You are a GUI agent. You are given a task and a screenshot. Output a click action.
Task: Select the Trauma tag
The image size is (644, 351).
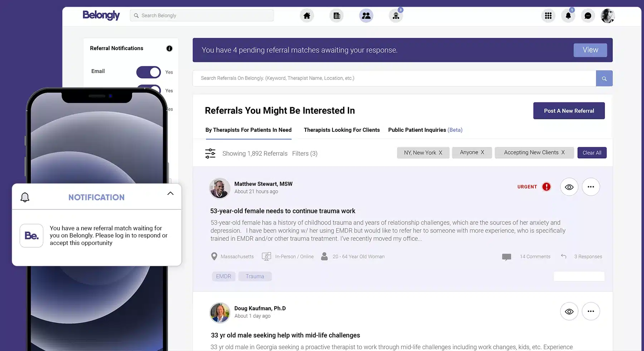[x=255, y=277]
